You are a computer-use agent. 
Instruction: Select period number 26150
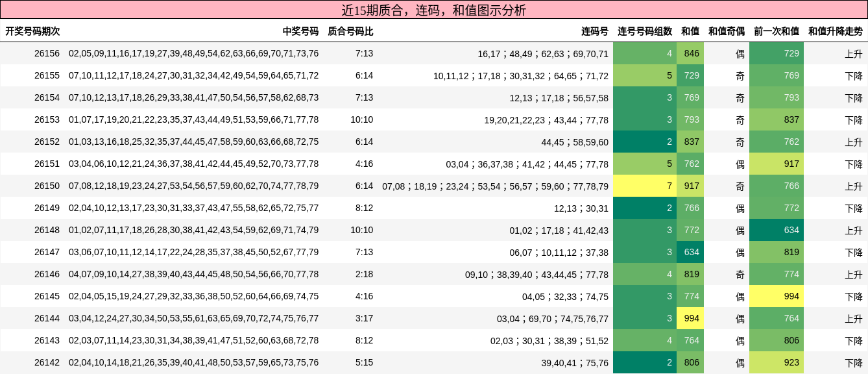coord(47,186)
